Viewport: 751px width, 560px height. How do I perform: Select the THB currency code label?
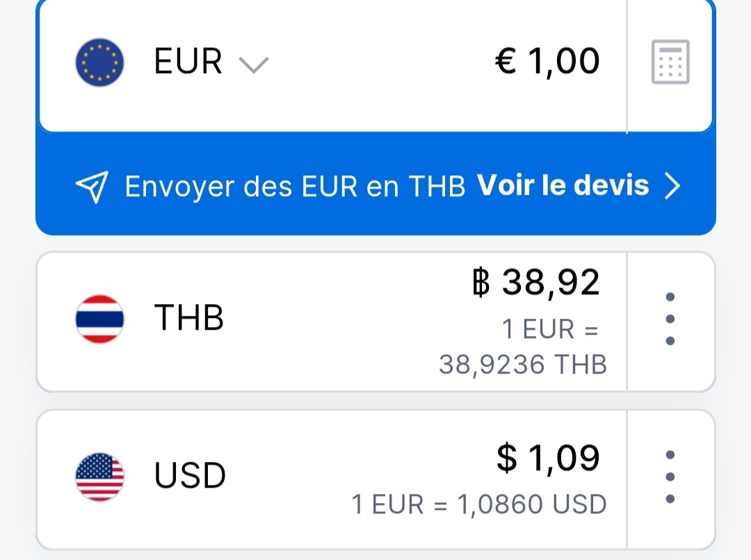[188, 319]
